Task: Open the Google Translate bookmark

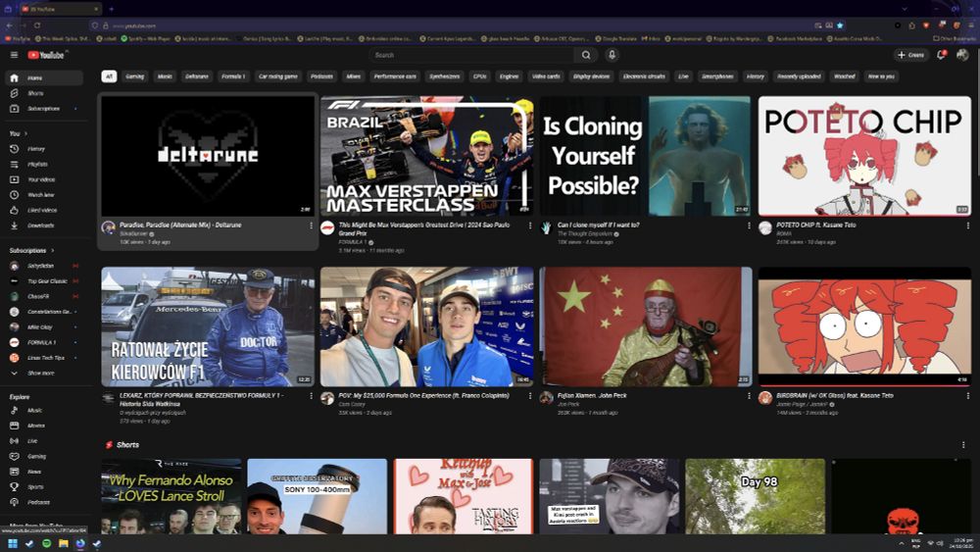Action: [615, 39]
